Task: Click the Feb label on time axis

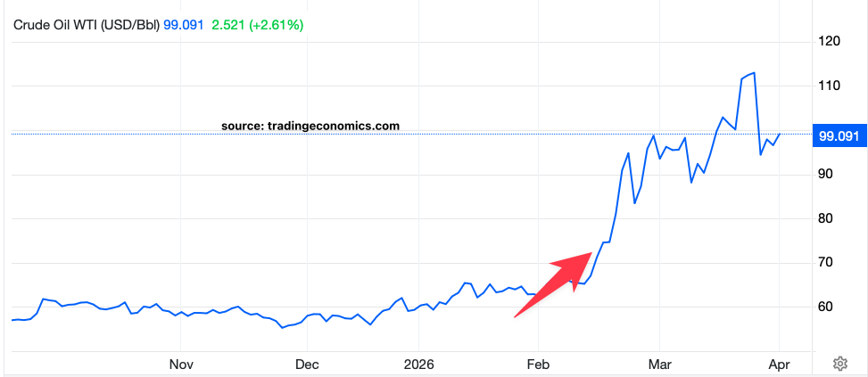Action: (538, 364)
